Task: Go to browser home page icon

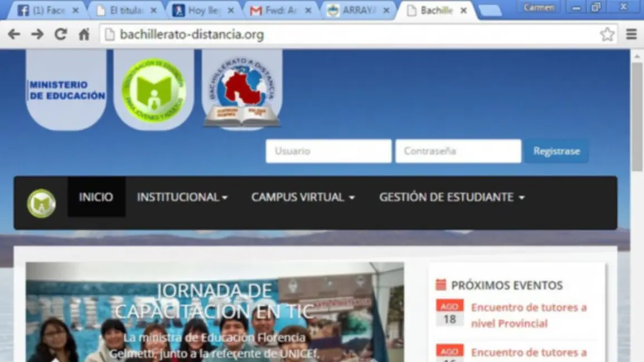Action: click(x=84, y=35)
